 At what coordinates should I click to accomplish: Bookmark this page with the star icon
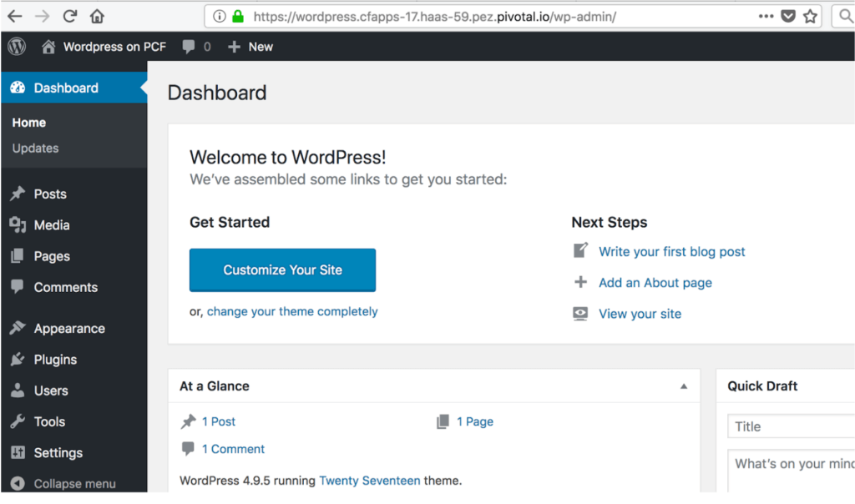[810, 17]
